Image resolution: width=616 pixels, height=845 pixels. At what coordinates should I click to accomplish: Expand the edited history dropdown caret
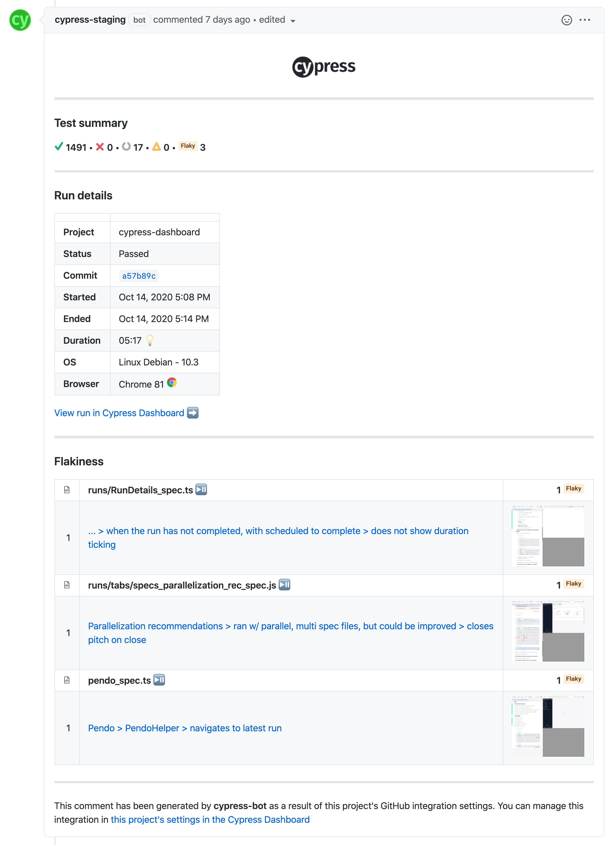293,21
